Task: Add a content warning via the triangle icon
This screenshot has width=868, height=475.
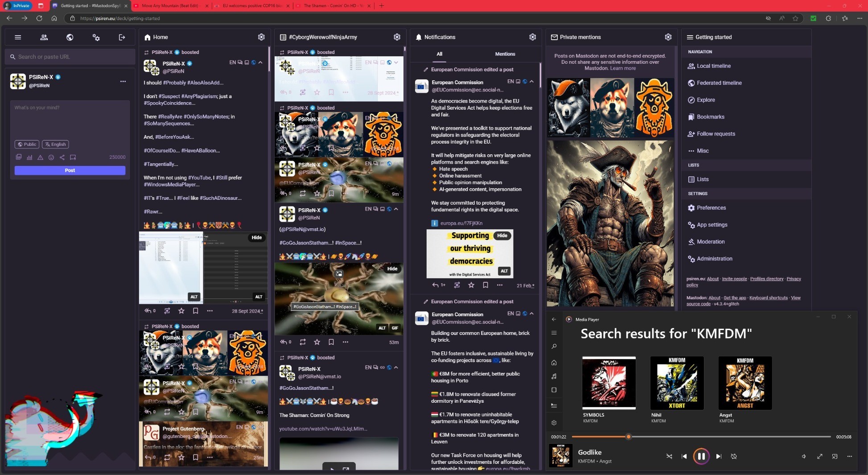Action: (x=40, y=157)
